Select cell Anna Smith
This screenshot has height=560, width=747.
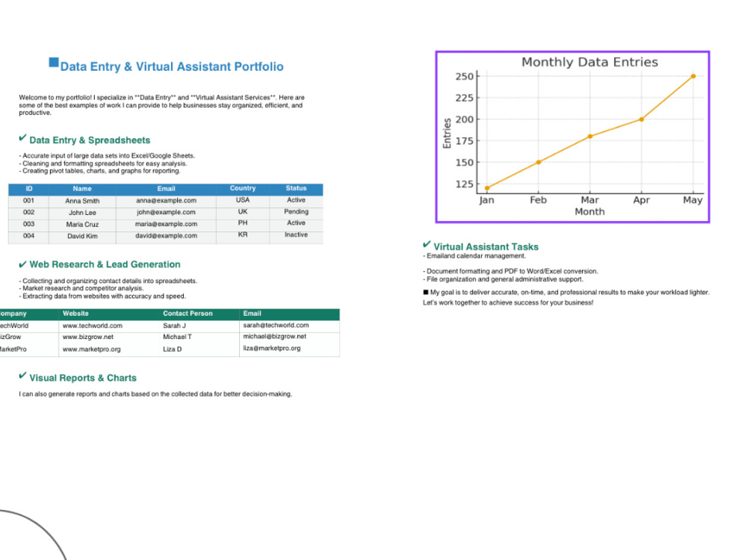82,201
